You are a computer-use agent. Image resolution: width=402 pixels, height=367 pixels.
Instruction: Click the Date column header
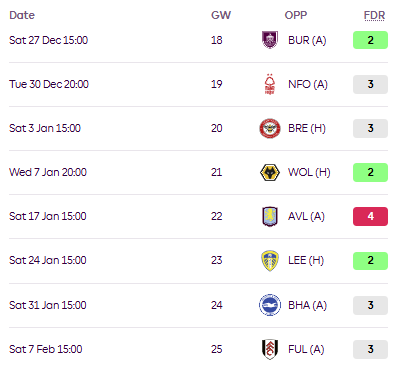22,15
